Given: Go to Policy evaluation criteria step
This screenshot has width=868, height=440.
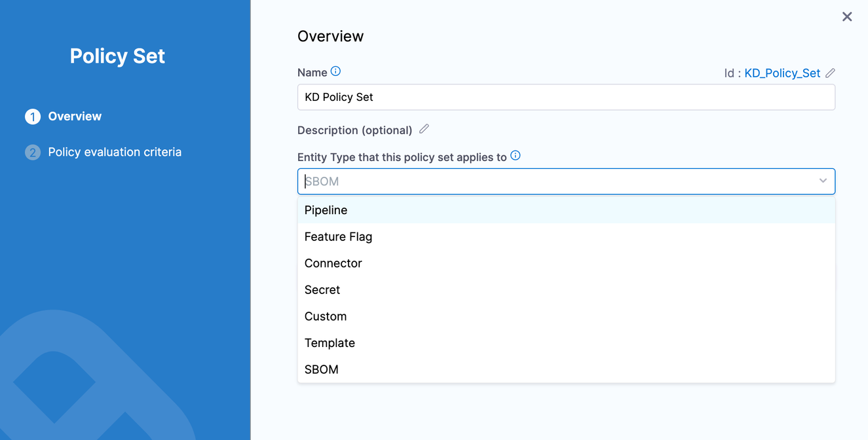Looking at the screenshot, I should click(115, 152).
